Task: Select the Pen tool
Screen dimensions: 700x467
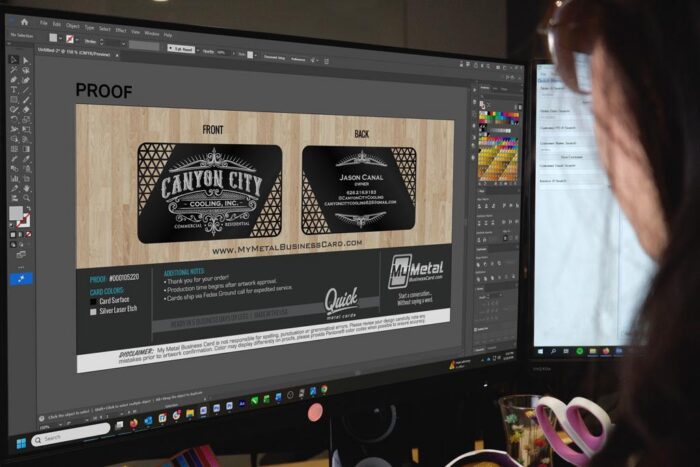Action: pos(14,80)
